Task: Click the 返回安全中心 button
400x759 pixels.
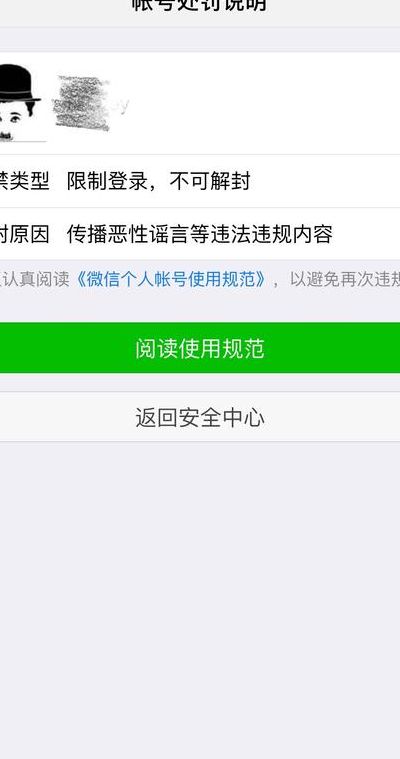Action: pos(200,417)
